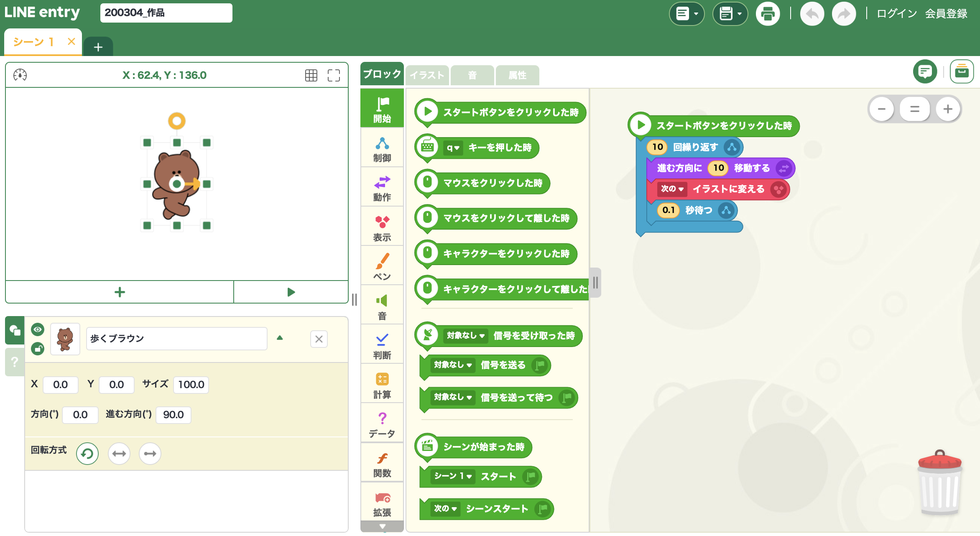This screenshot has height=536, width=980.
Task: Delete the 歩くブラウン object
Action: (x=319, y=339)
